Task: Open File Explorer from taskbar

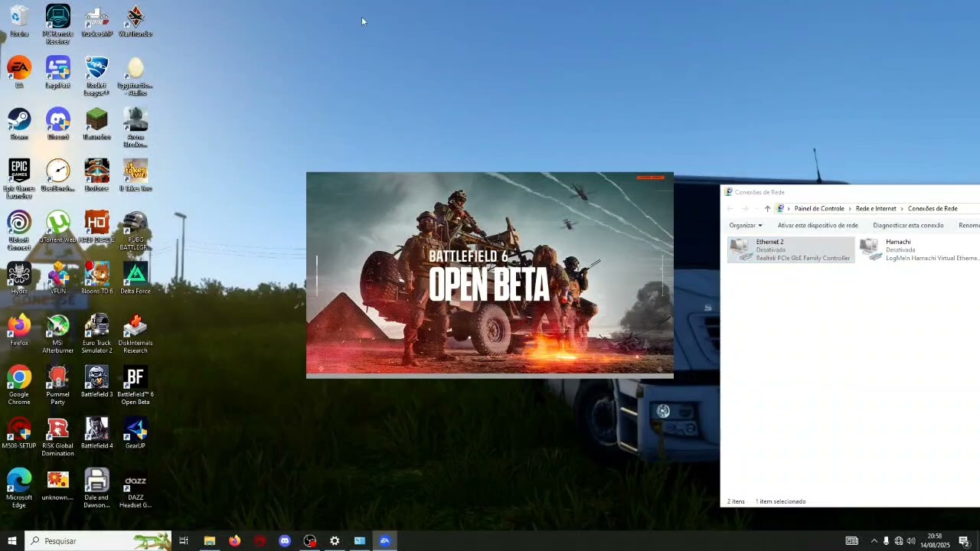Action: click(209, 541)
